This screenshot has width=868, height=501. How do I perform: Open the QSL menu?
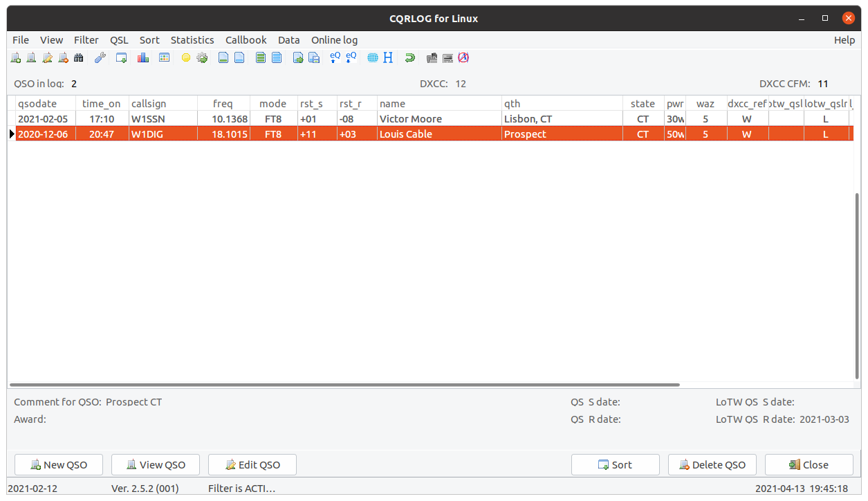tap(119, 40)
